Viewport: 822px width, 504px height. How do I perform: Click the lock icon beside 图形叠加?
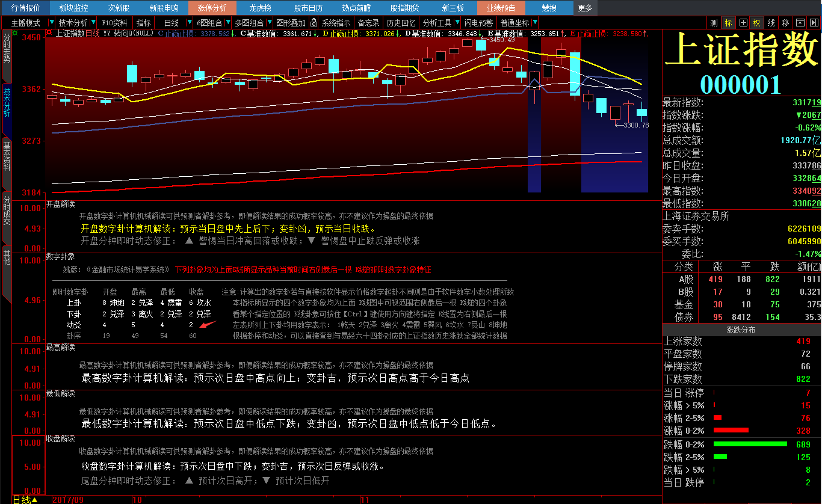pos(314,23)
